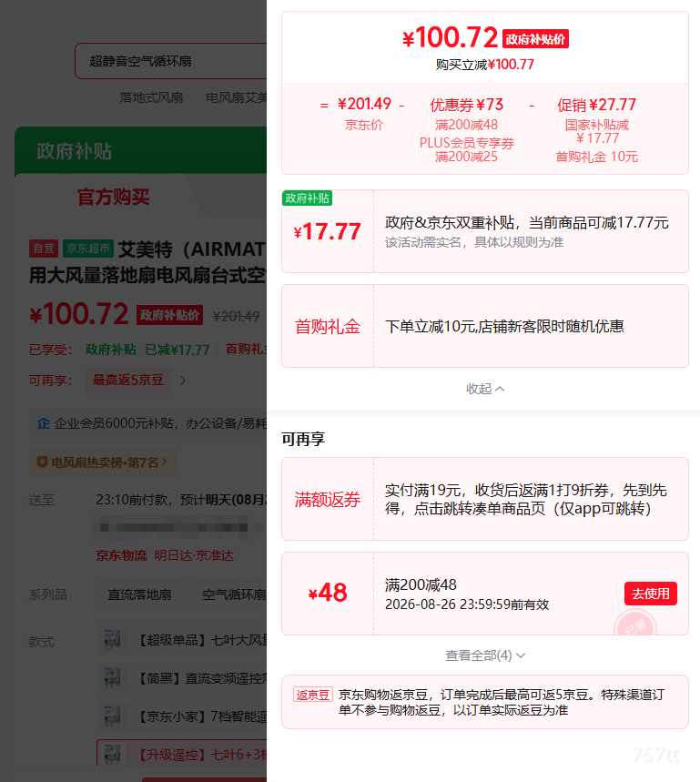Open the 首购礼金 discount card

pos(485,326)
